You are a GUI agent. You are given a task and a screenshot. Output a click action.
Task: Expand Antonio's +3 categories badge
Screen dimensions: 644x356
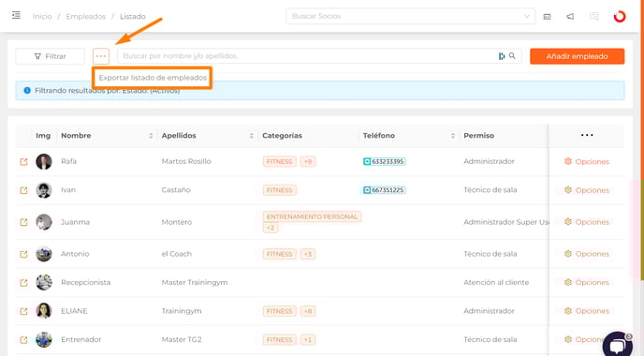tap(308, 254)
